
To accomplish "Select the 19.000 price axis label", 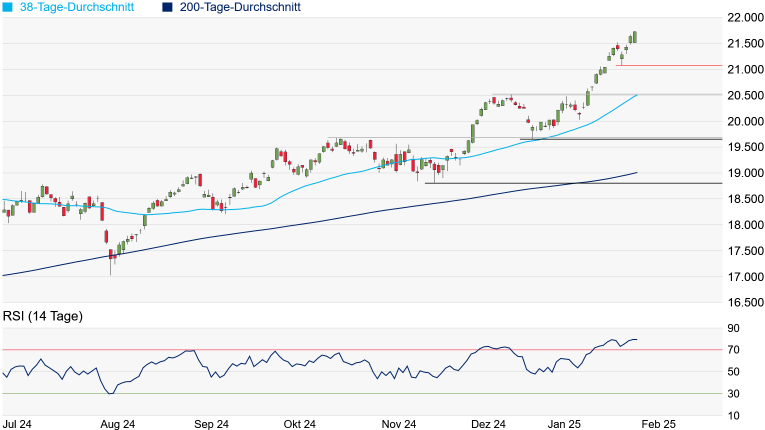I will click(744, 173).
